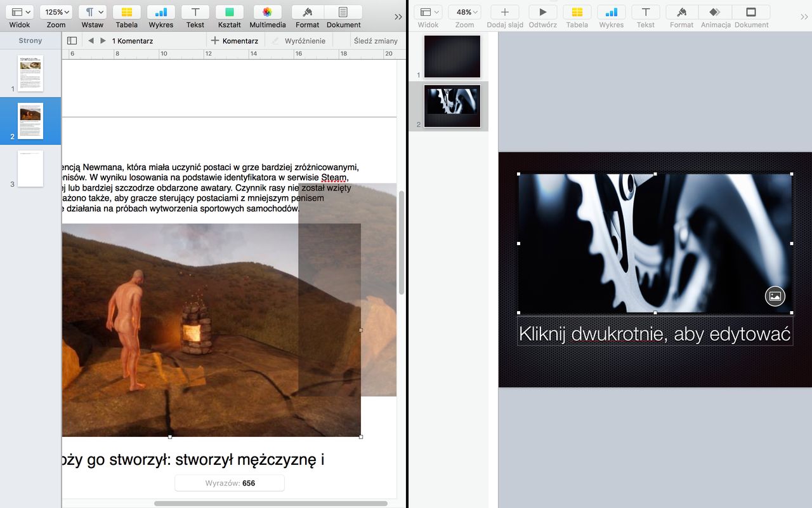Open the Multimedia photo browser
This screenshot has height=508, width=812.
click(x=267, y=13)
